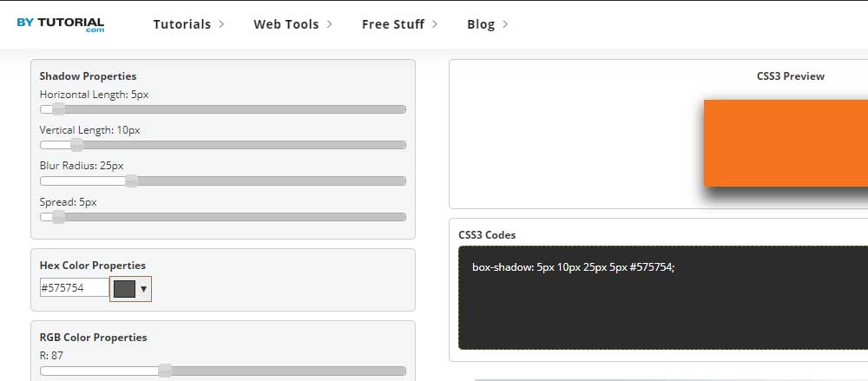Click the Hex Color Properties heading
The width and height of the screenshot is (868, 381).
(93, 266)
